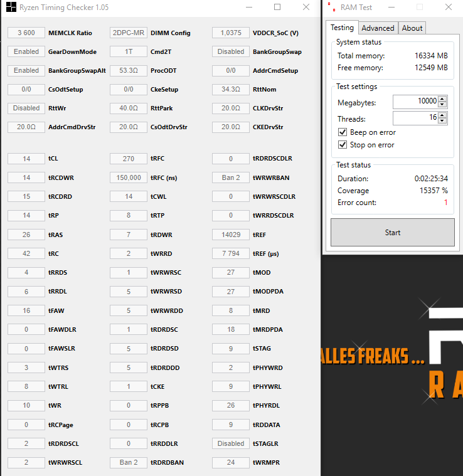Click the tRDRDBAN value Ban 2
The image size is (463, 476).
(129, 462)
